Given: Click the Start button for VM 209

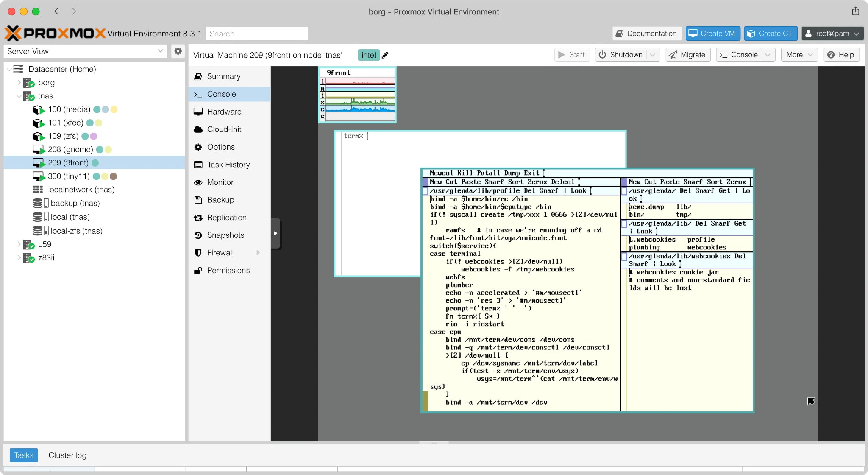Looking at the screenshot, I should click(x=572, y=54).
